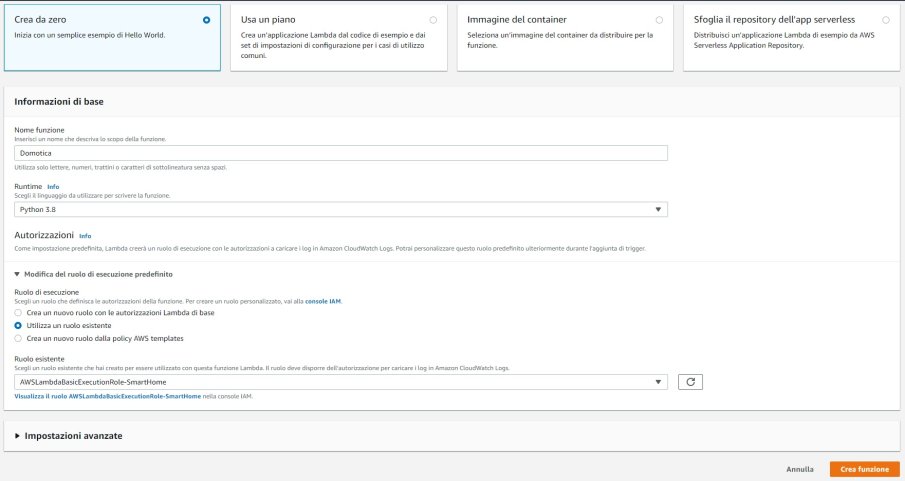Select the 'Crea da zero' radio option
This screenshot has width=905, height=481.
206,20
